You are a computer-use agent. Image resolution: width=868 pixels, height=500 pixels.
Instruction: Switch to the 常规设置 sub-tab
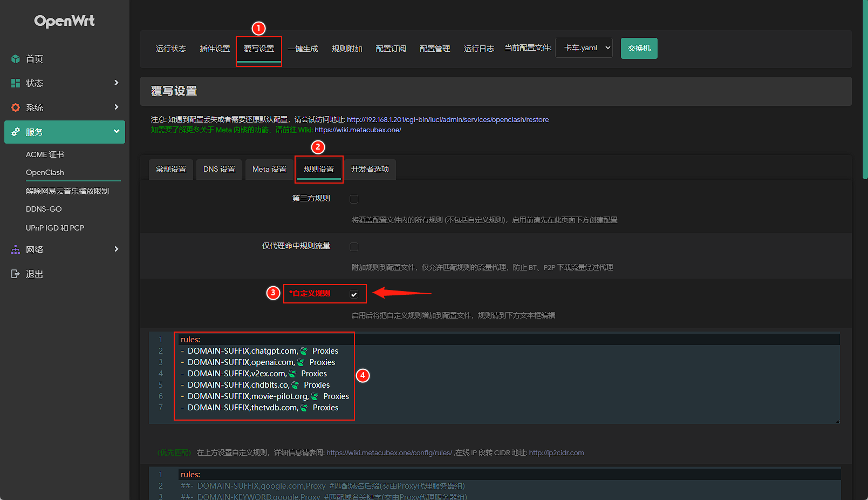pyautogui.click(x=171, y=169)
